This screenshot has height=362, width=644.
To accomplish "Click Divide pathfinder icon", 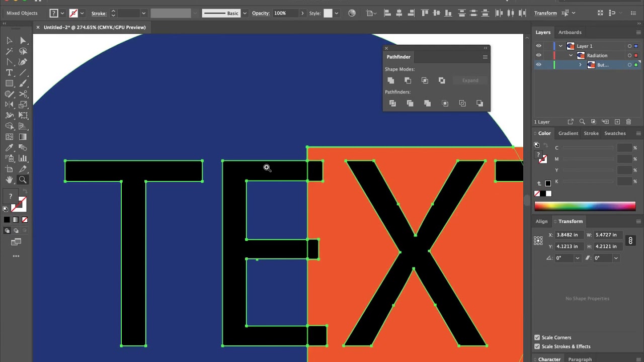I will (393, 104).
